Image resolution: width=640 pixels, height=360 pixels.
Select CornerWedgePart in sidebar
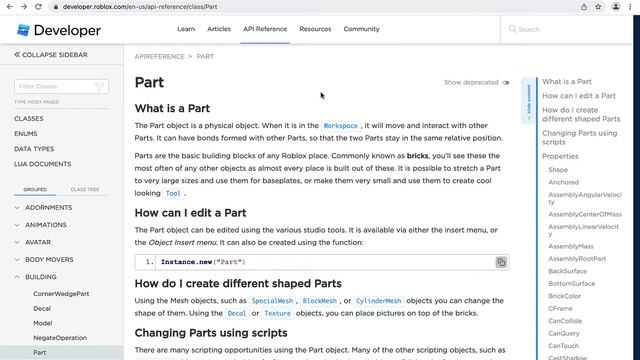coord(61,293)
